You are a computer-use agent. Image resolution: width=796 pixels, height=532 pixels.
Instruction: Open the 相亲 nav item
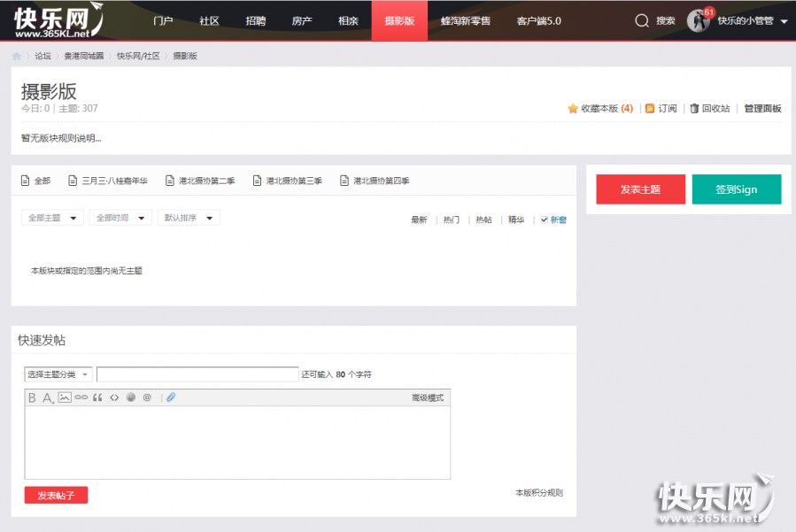[x=348, y=21]
